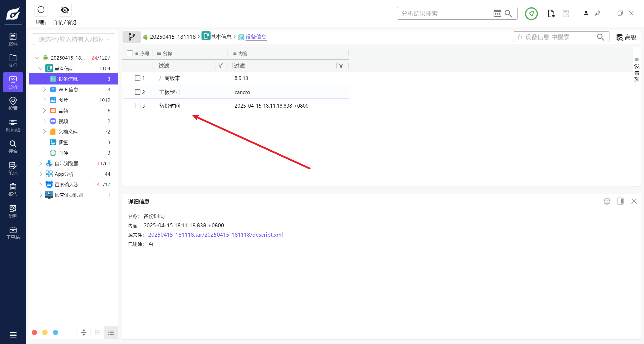Check the checkbox for row 厂商版本

137,78
